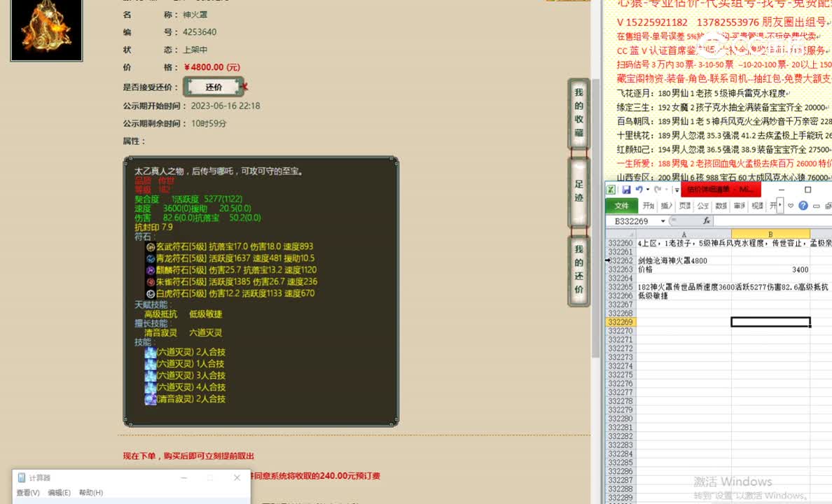The image size is (832, 504).
Task: Click the 清音叙灵 skill icon
Action: point(151,399)
